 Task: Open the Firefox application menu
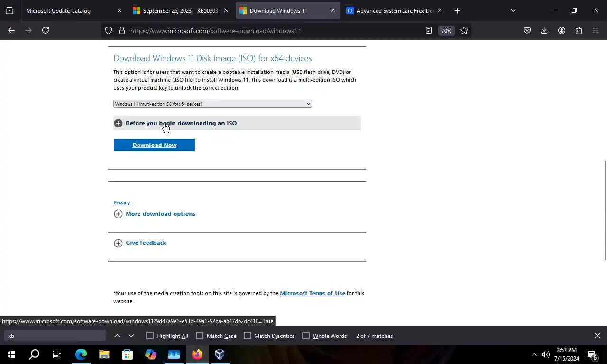pyautogui.click(x=596, y=30)
